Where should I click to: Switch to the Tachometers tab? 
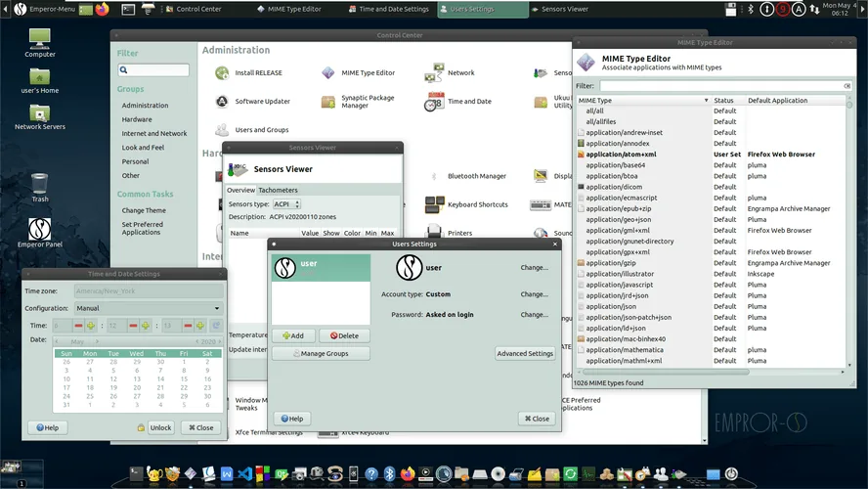point(278,190)
